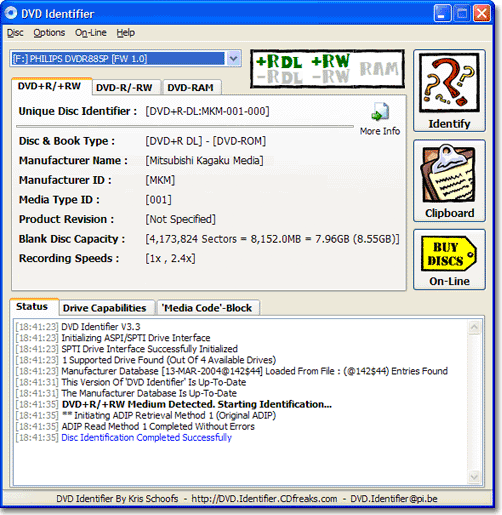Click the Media Type ID value [001]
Image resolution: width=502 pixels, height=515 pixels.
coord(158,200)
